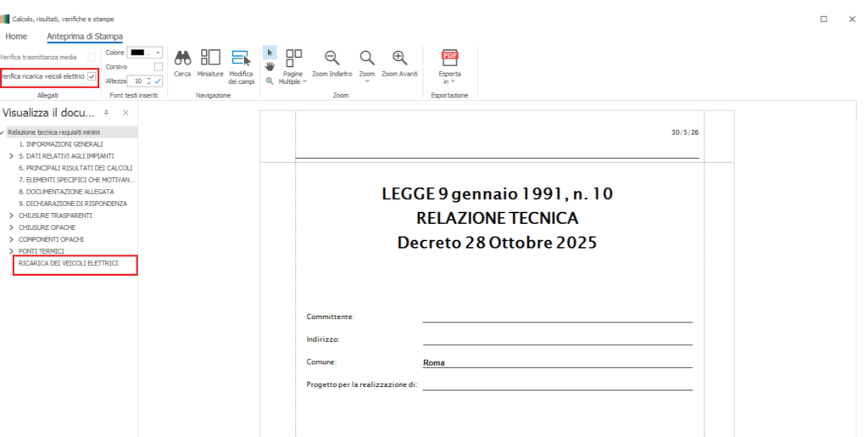Open the Esporta in dropdown arrow

click(x=453, y=81)
